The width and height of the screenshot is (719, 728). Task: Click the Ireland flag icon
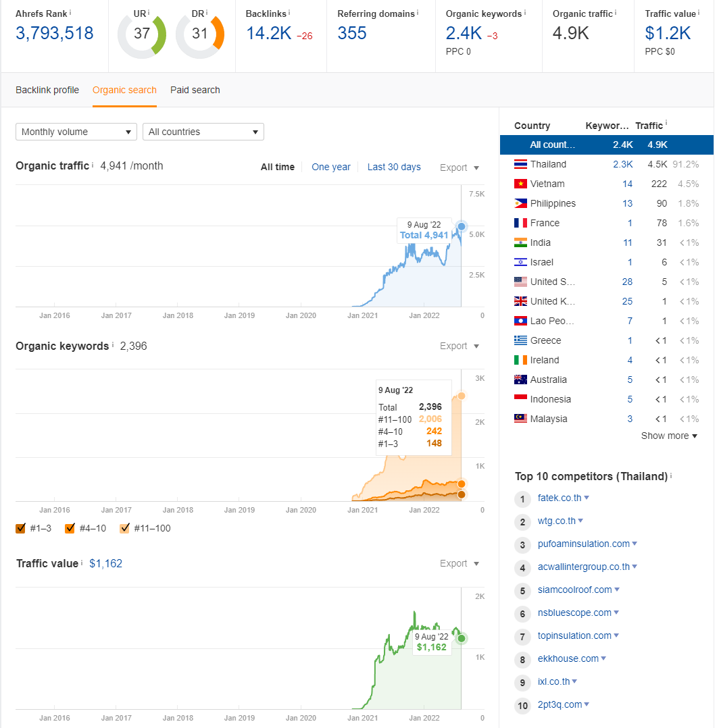point(520,360)
